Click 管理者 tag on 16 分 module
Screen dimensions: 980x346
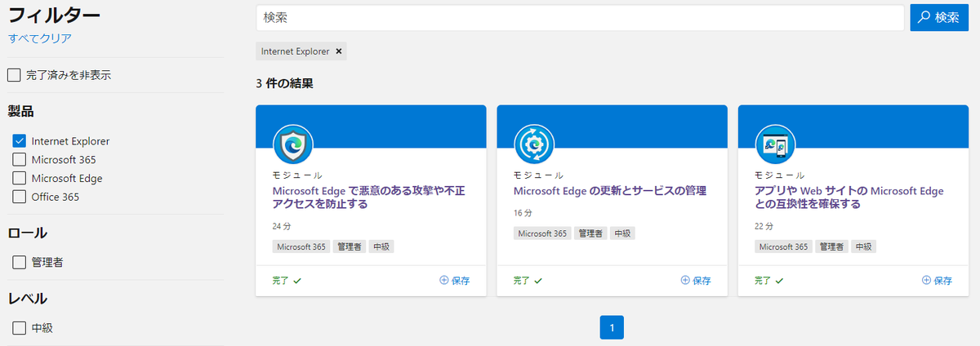[590, 233]
